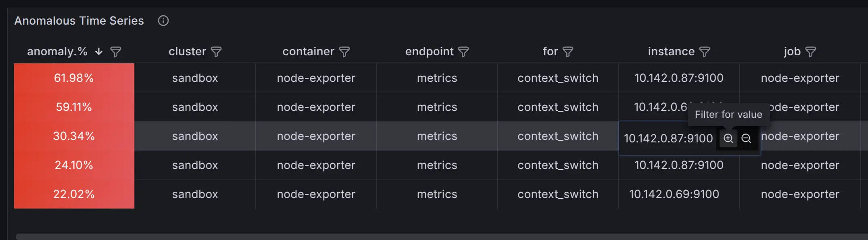Sort by the instance column header
868x240 pixels.
(x=671, y=52)
